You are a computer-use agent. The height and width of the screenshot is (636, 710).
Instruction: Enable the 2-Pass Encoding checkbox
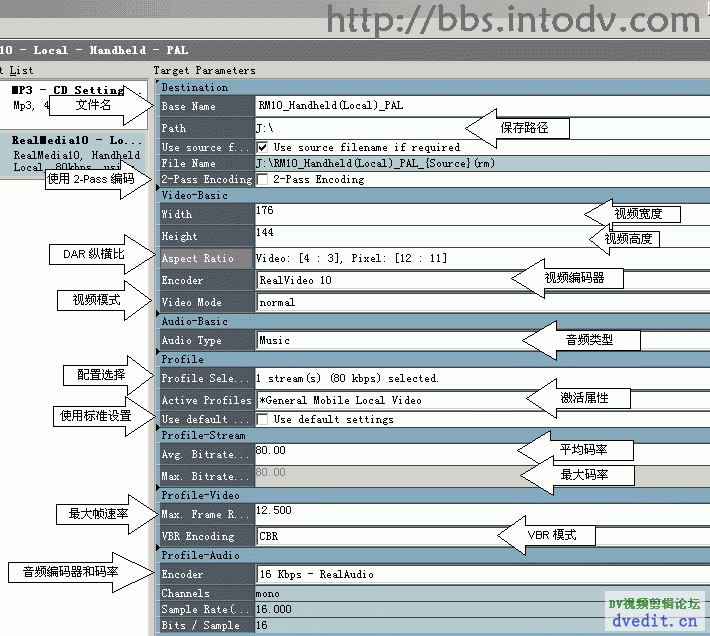click(262, 180)
